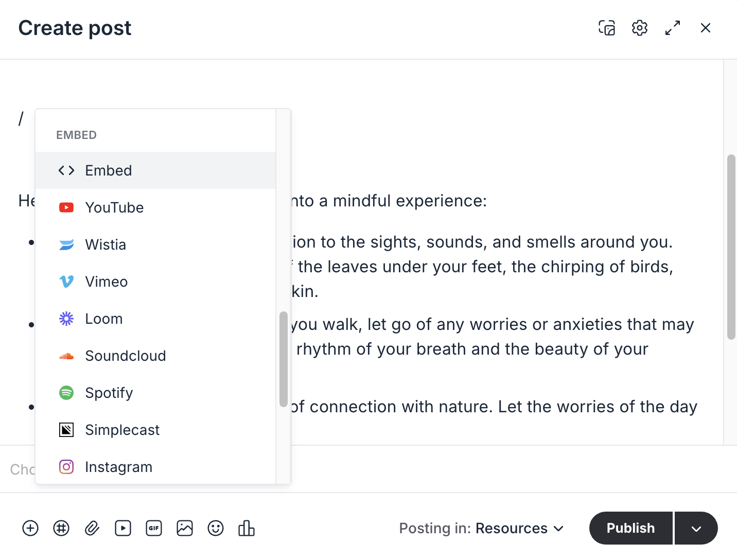
Task: Create a poll using the chart icon
Action: click(x=247, y=528)
